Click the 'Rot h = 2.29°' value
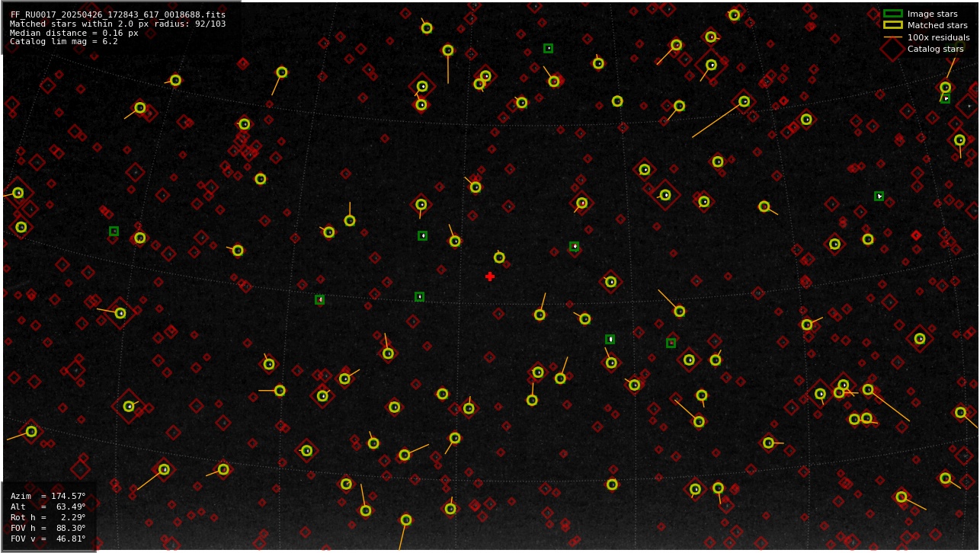This screenshot has width=980, height=553. (48, 517)
